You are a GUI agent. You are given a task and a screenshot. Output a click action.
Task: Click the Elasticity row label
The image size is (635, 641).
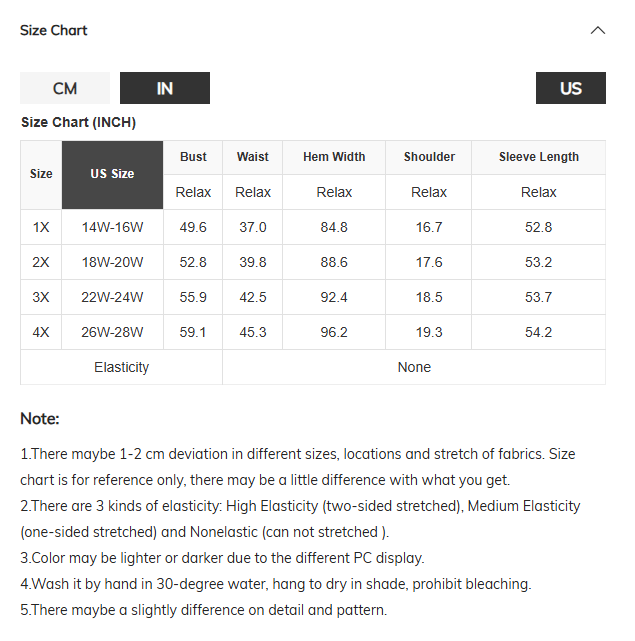[x=121, y=368]
